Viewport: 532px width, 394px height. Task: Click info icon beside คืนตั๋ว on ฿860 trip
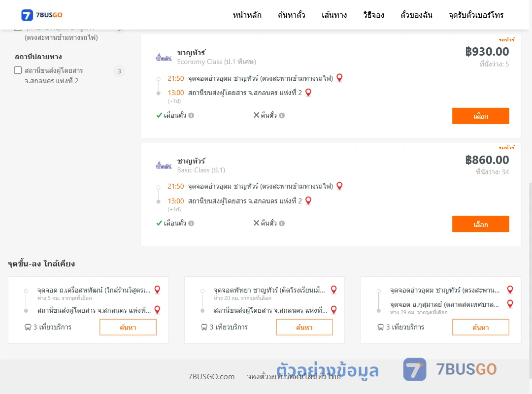pyautogui.click(x=282, y=223)
